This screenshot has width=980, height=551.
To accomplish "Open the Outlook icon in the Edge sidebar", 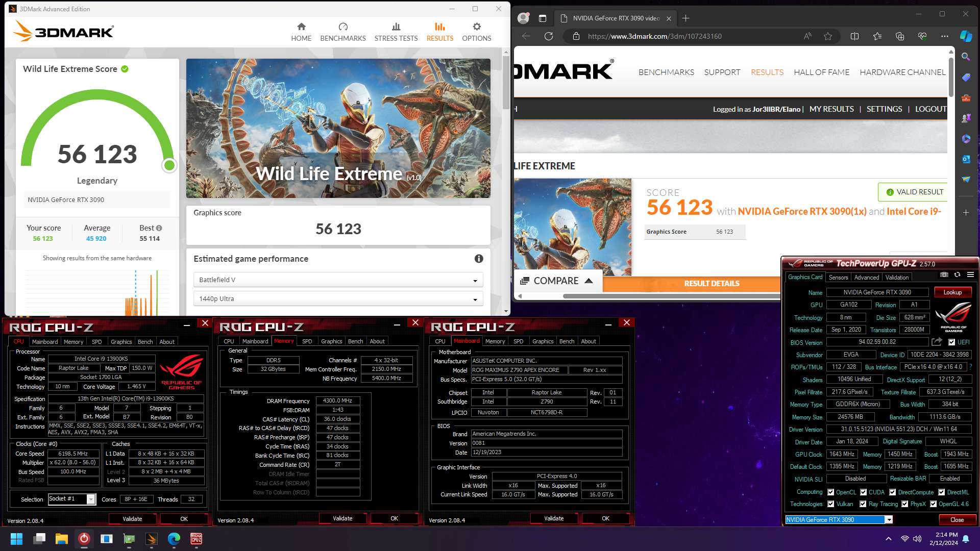I will click(966, 159).
